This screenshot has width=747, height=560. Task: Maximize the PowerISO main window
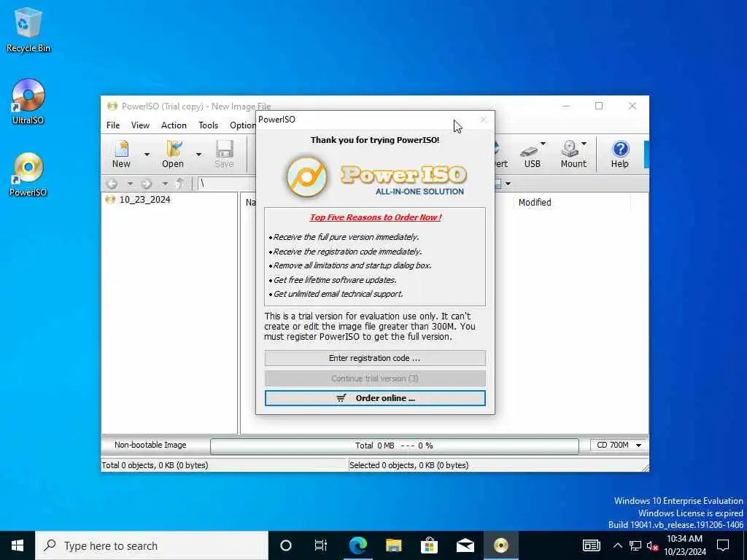[x=599, y=106]
